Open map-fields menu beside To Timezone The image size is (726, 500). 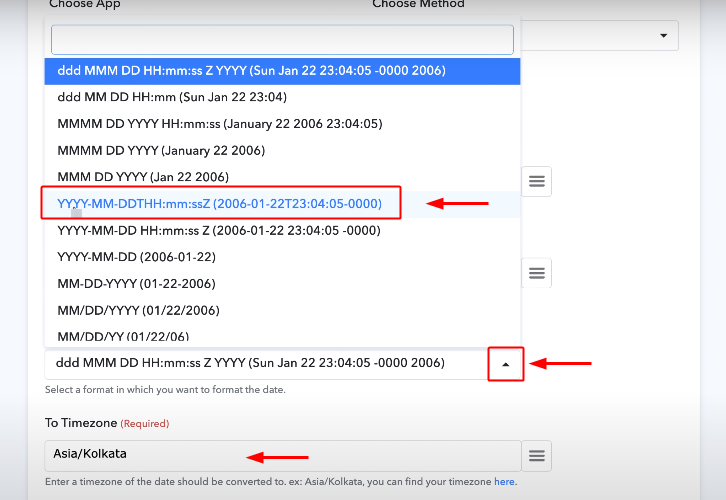537,456
